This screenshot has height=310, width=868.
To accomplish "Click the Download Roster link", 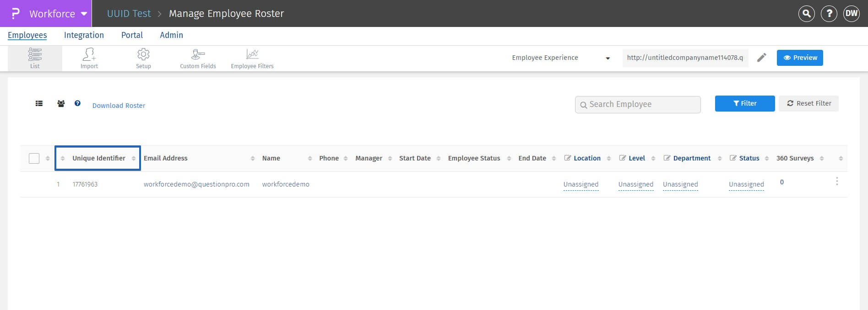I will click(119, 106).
